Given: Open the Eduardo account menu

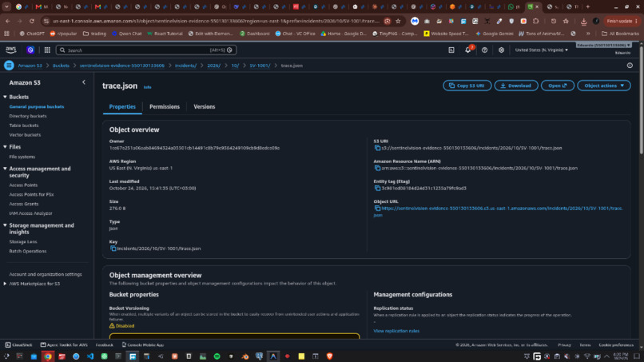Looking at the screenshot, I should [x=603, y=45].
